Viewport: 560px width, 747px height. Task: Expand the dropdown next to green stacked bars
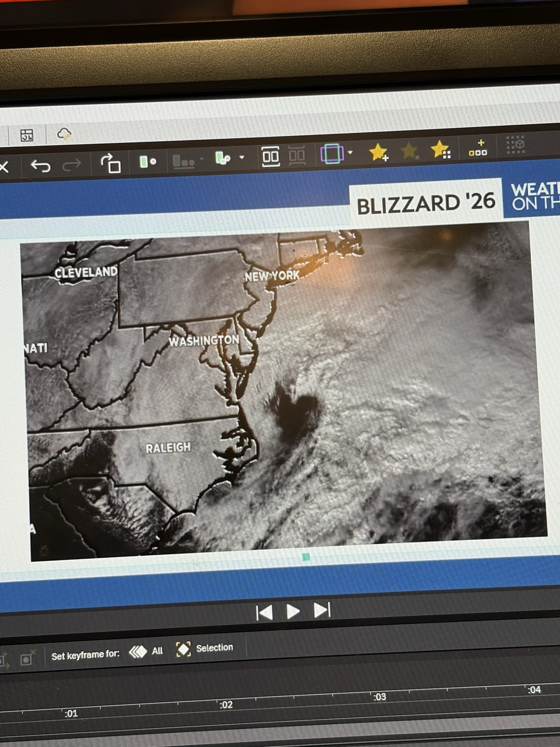point(242,157)
